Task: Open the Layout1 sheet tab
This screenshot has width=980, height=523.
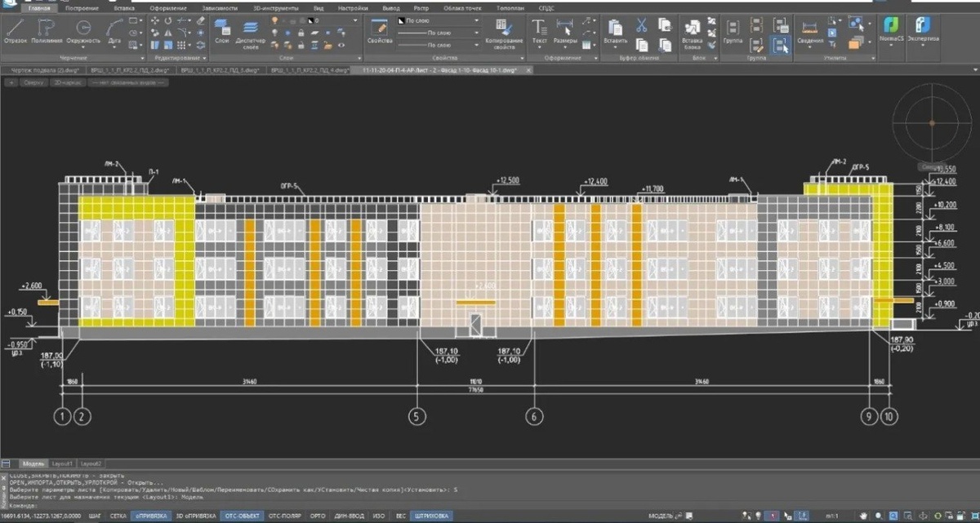Action: pyautogui.click(x=64, y=463)
